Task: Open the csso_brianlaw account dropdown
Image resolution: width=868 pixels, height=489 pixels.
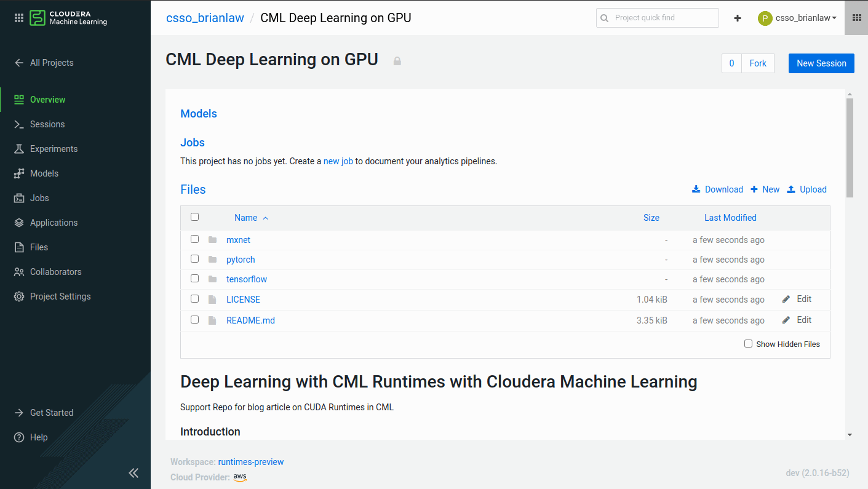Action: tap(798, 18)
